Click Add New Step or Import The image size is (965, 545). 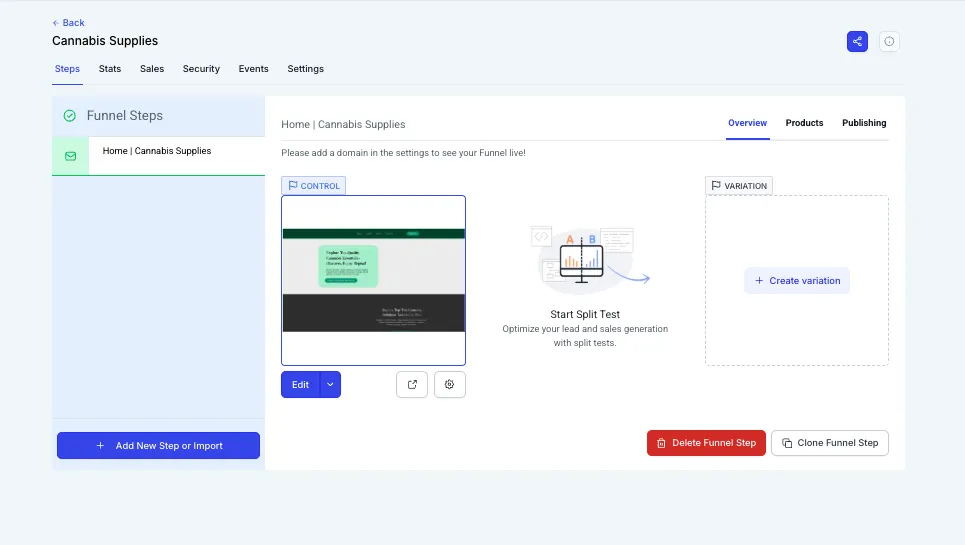click(x=158, y=445)
